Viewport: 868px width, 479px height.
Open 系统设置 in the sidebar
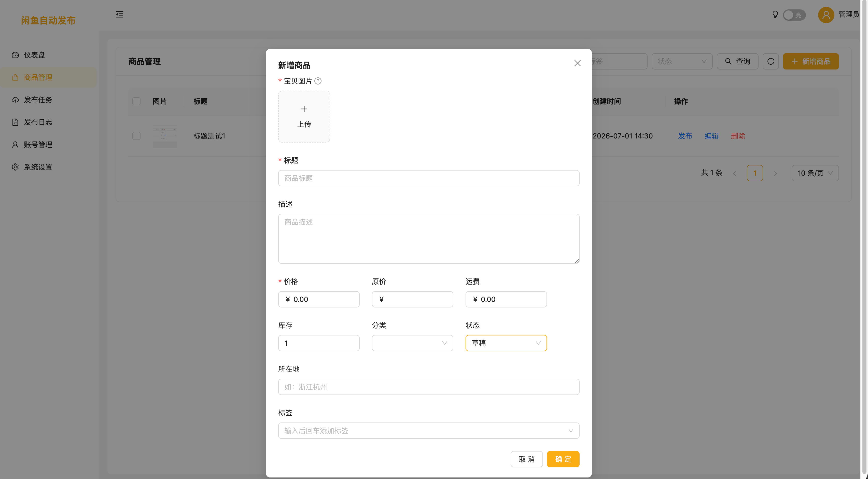49,167
